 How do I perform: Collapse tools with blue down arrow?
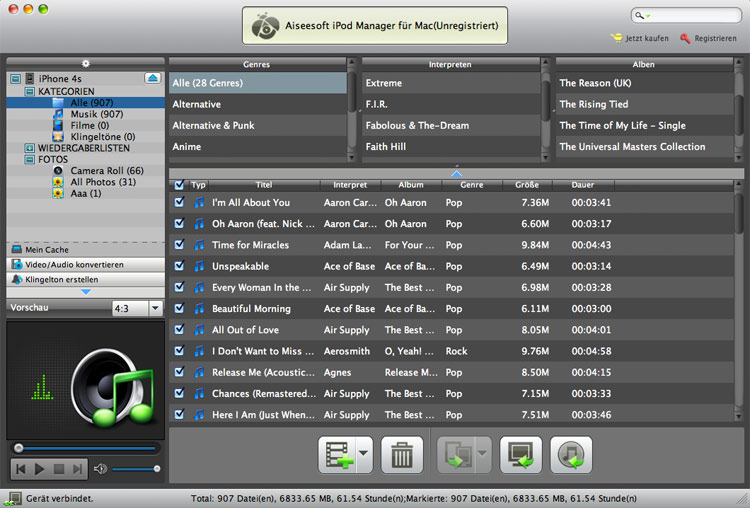86,292
